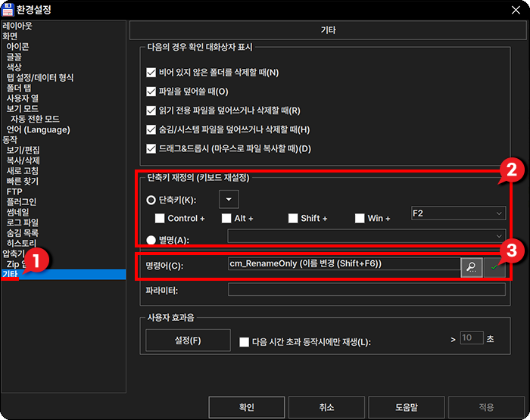
Task: Select 레이아웃 in the settings tree
Action: (x=17, y=26)
